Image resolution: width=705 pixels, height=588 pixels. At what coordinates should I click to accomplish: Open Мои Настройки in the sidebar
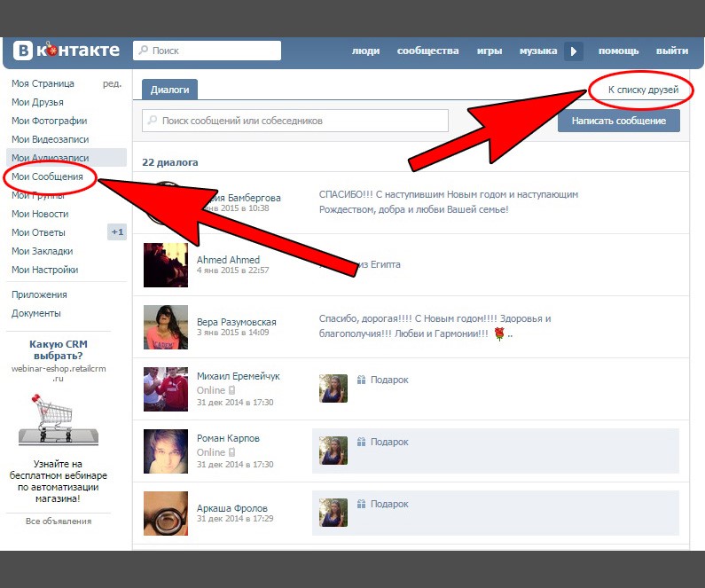click(45, 270)
